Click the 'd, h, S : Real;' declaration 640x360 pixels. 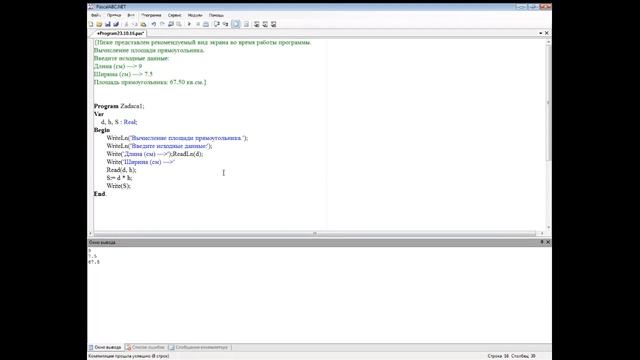(119, 122)
